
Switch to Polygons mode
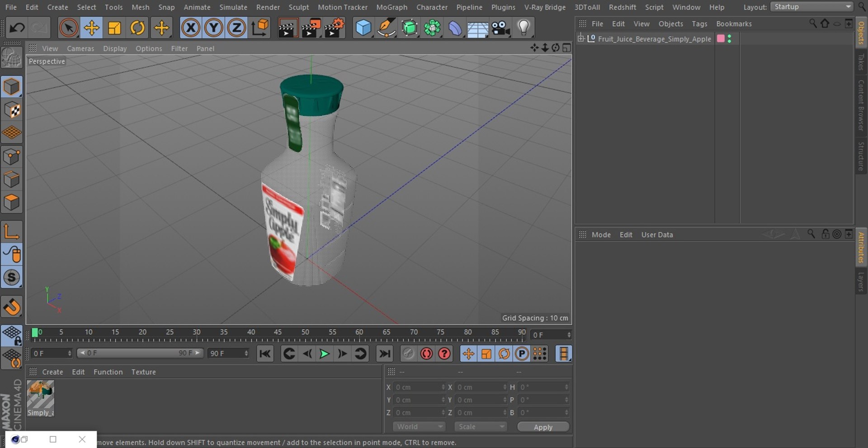(x=12, y=203)
